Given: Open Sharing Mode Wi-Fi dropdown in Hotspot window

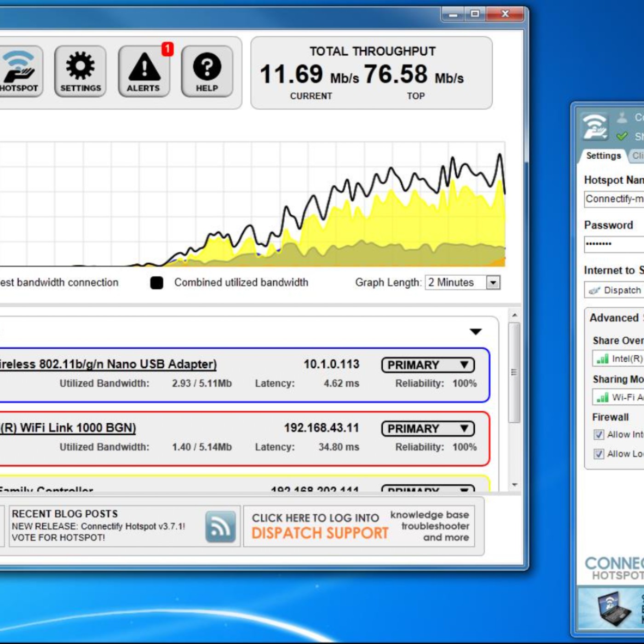Looking at the screenshot, I should [618, 397].
